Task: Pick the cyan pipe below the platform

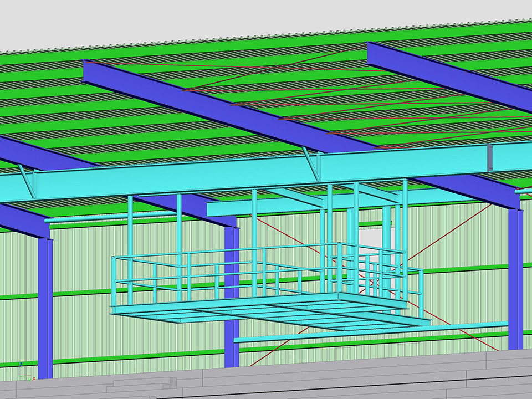Action: [x=360, y=333]
